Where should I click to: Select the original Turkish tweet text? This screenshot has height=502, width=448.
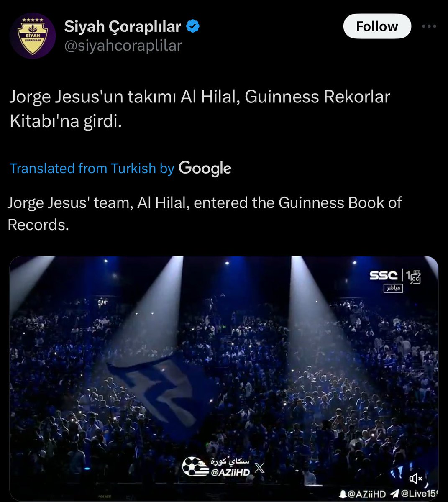click(x=200, y=109)
